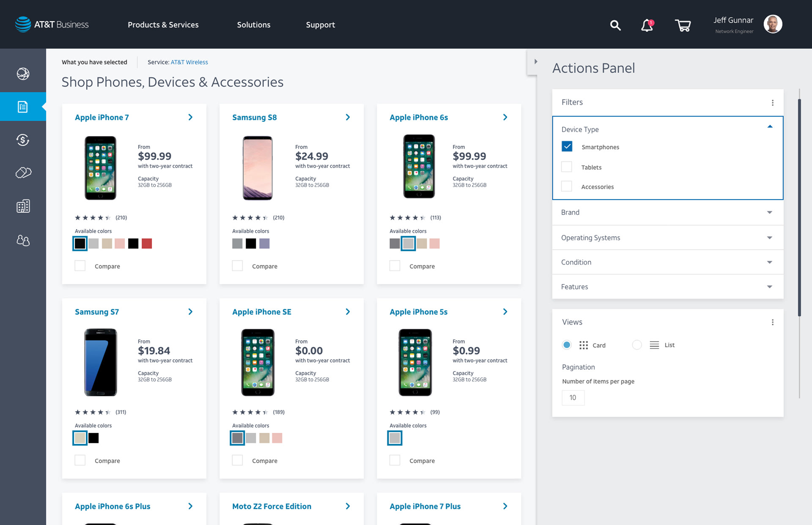
Task: Click the Actions Panel vertical scrollbar
Action: click(799, 207)
